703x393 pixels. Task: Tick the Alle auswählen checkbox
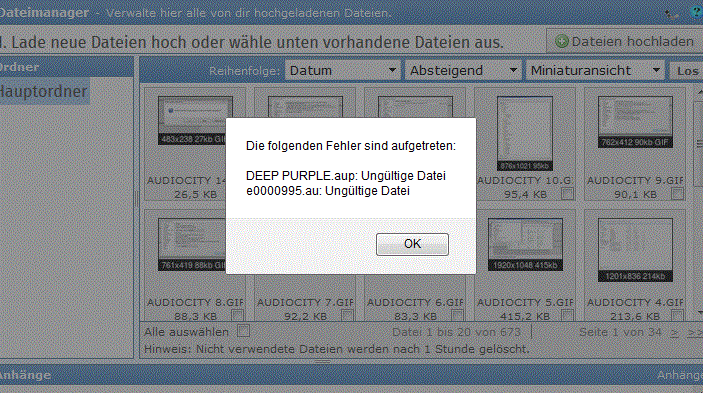click(x=243, y=331)
